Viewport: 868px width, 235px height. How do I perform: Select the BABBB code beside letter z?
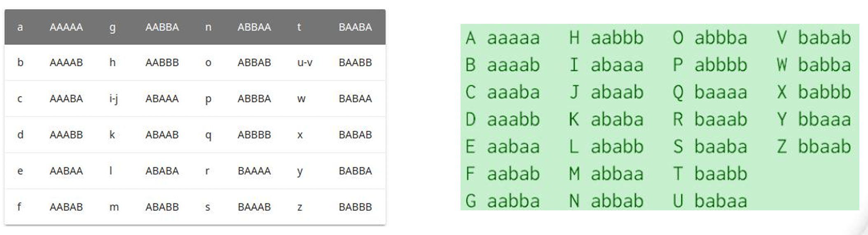click(x=355, y=207)
